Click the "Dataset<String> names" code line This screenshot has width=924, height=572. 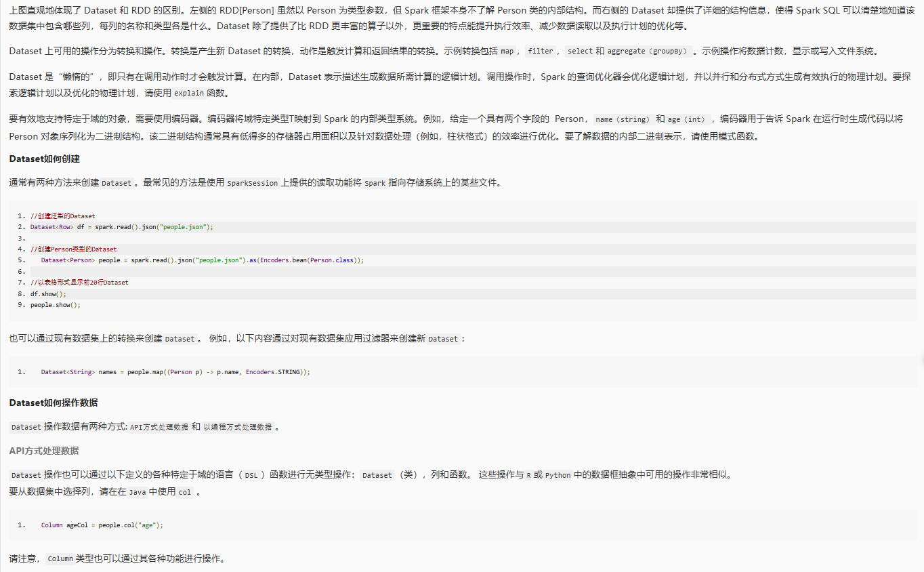pyautogui.click(x=175, y=372)
